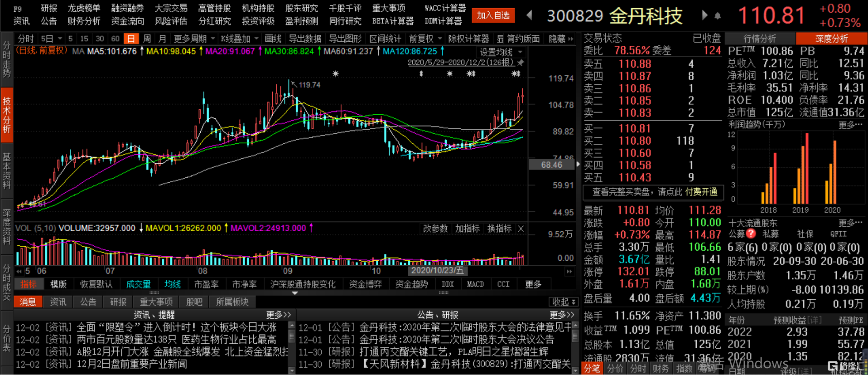Click 改参数 in the VOL pane
868x375 pixels.
click(435, 229)
